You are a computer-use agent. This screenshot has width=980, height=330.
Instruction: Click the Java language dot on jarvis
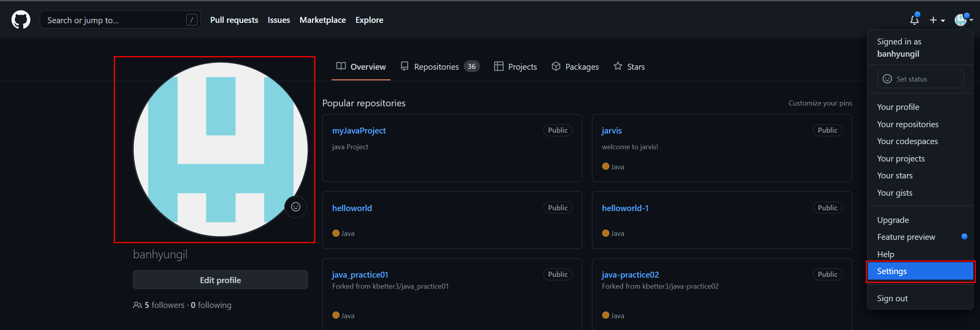pos(605,166)
